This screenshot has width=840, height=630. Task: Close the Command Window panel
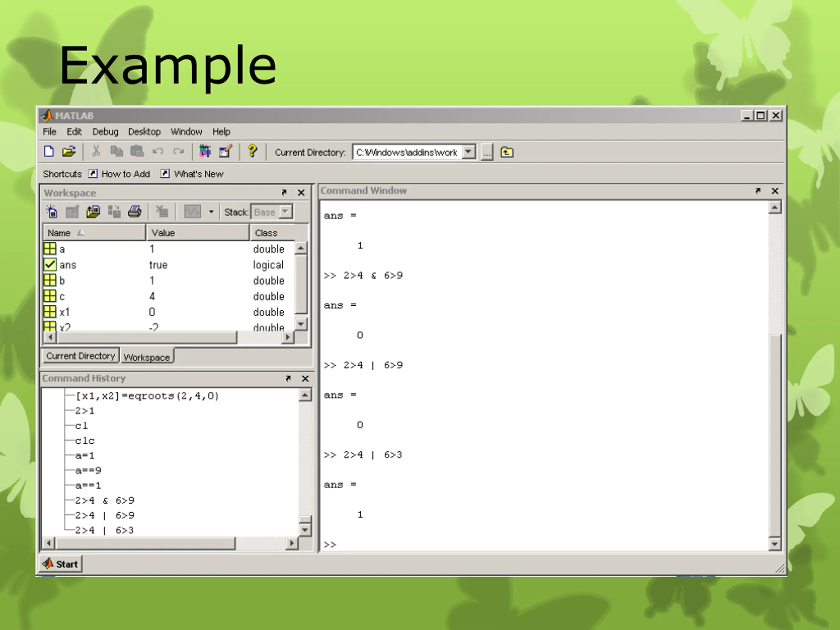(775, 191)
